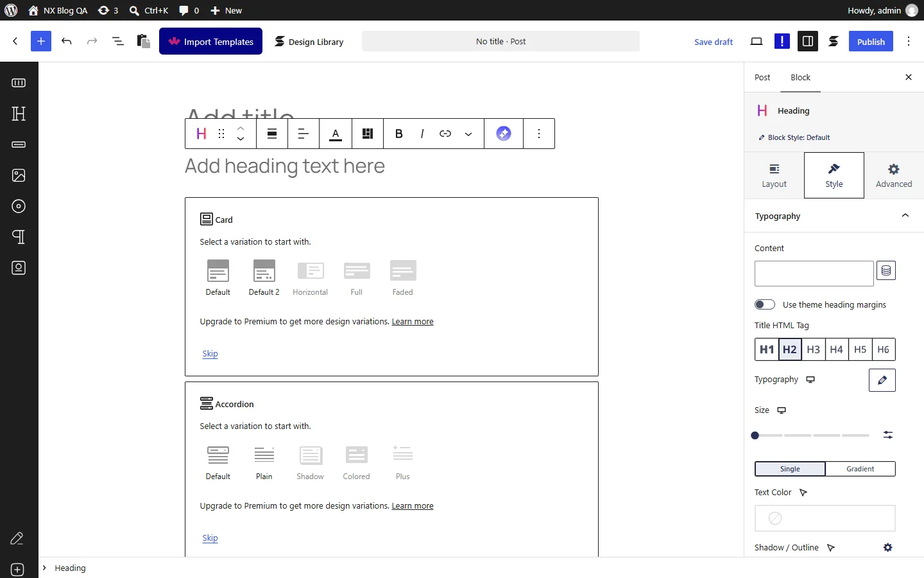Choose Accordion Plain variation
This screenshot has height=578, width=924.
[x=264, y=462]
